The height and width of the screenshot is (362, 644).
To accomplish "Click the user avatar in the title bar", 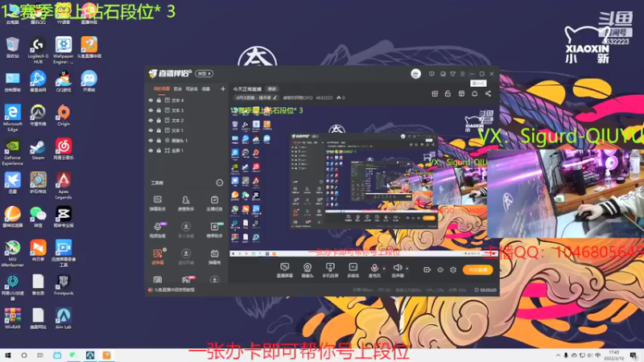I will point(415,74).
